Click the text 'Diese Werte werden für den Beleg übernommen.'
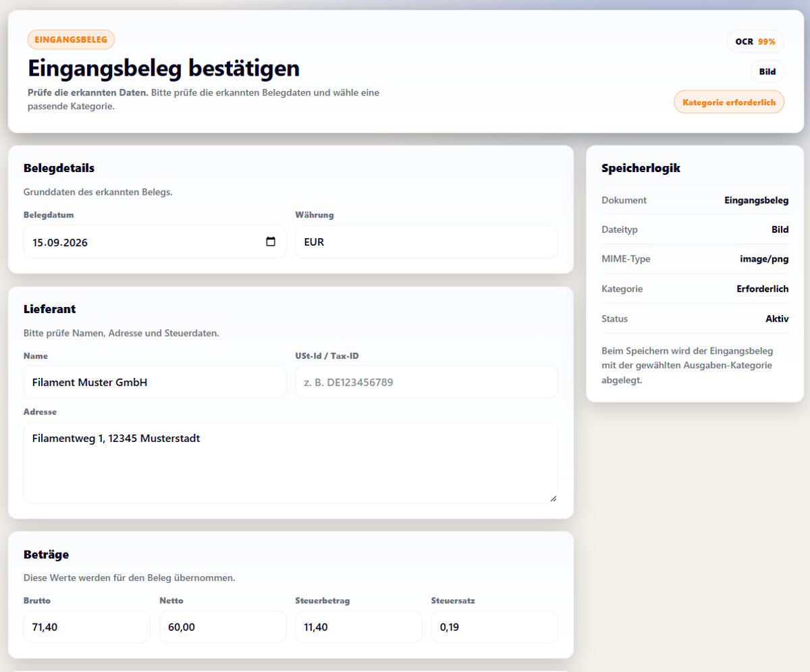 (x=129, y=578)
